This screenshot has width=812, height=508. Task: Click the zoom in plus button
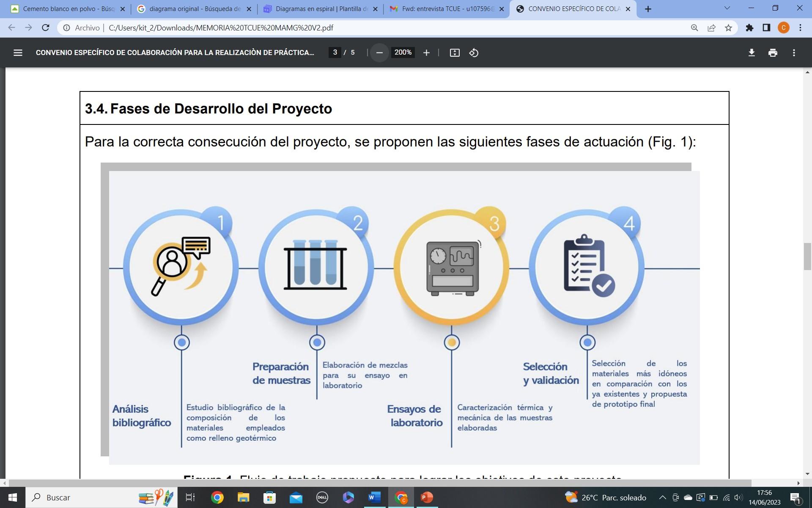coord(426,53)
